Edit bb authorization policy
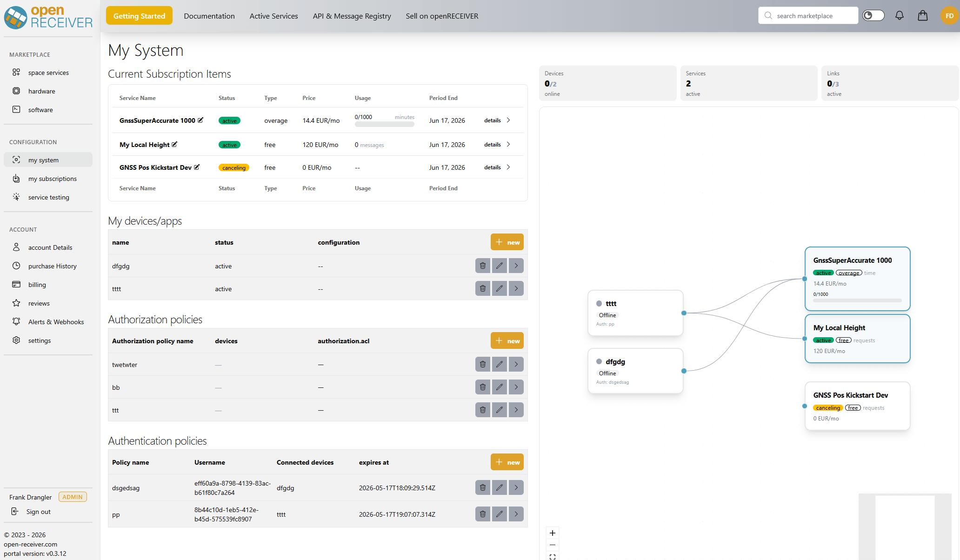This screenshot has width=960, height=560. (x=500, y=387)
